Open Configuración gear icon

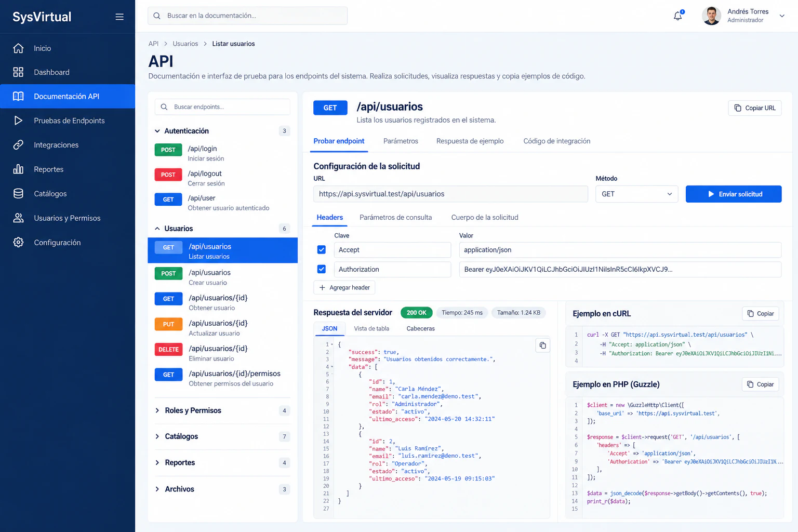point(18,243)
